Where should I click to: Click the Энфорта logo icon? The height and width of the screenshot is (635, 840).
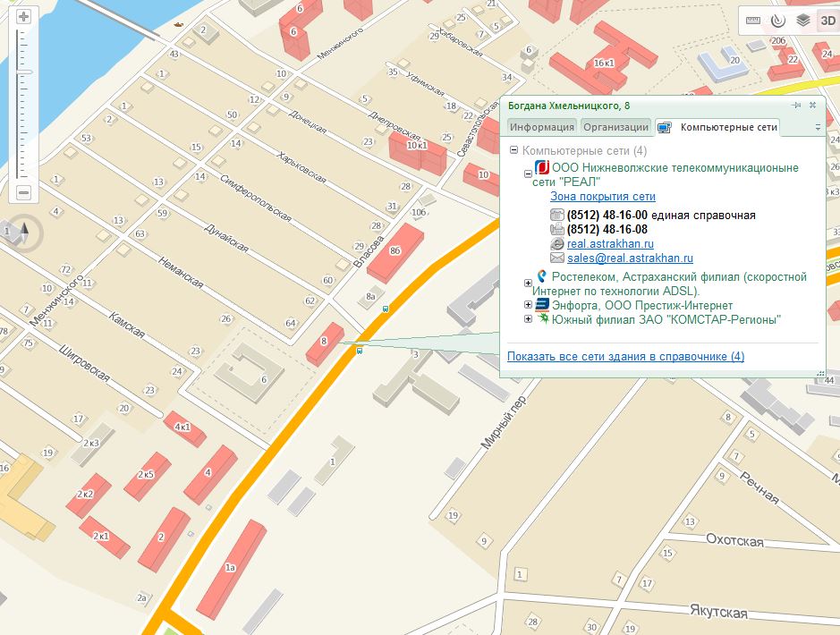click(542, 305)
